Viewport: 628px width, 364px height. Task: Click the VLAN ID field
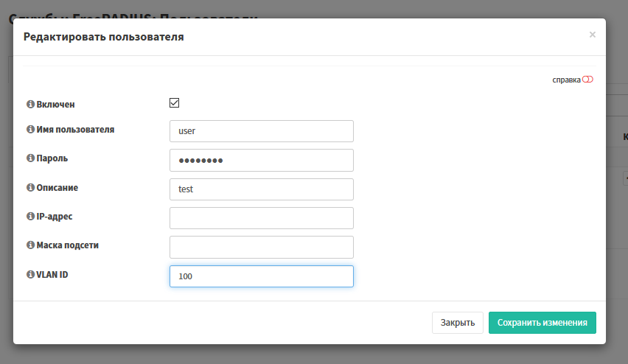261,276
